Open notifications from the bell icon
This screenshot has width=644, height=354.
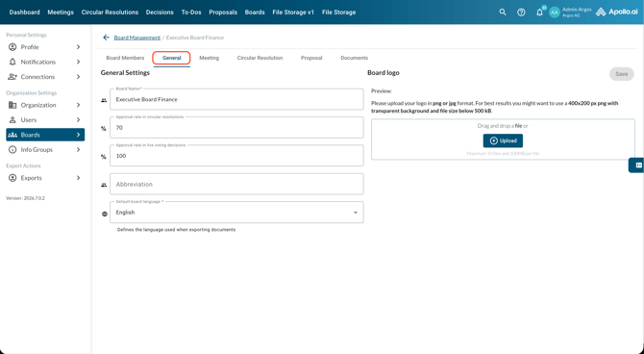[x=539, y=13]
